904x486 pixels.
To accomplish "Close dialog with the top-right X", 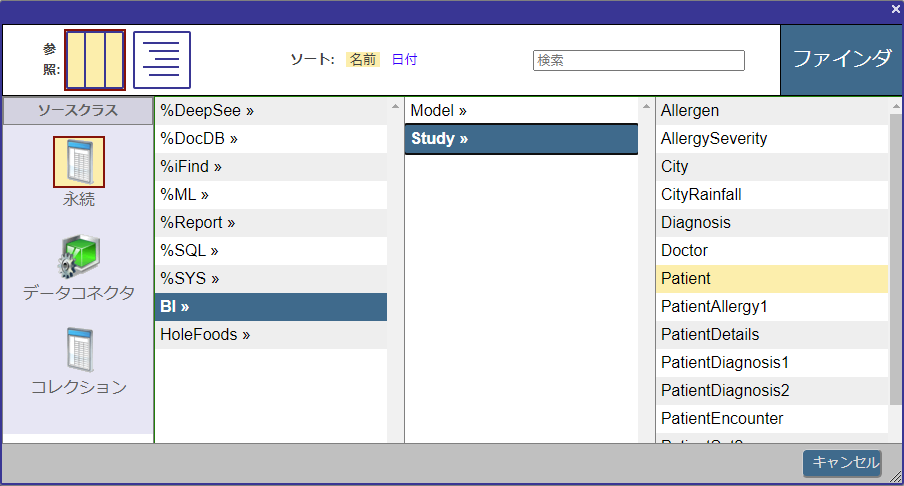I will click(896, 9).
